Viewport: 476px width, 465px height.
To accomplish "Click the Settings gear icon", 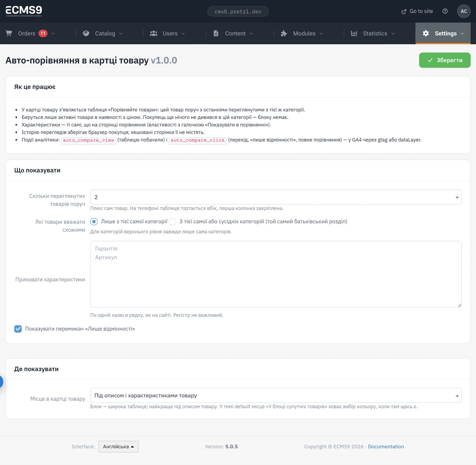I will coord(426,33).
